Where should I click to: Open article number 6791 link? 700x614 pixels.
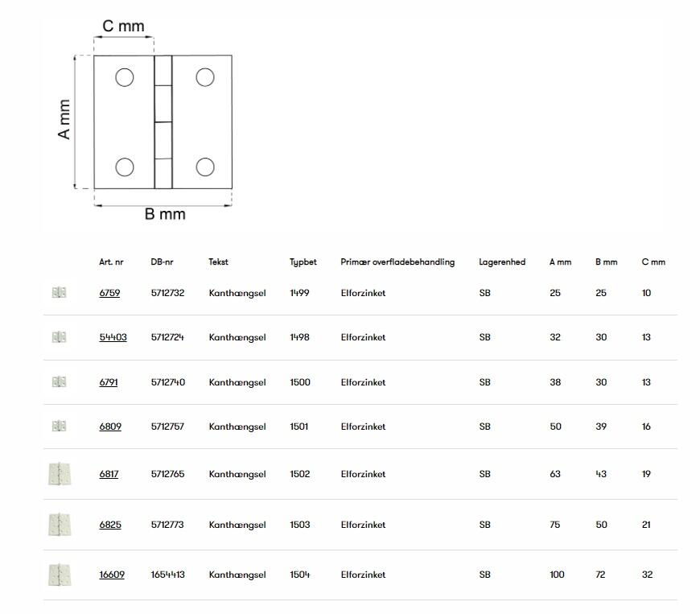109,382
